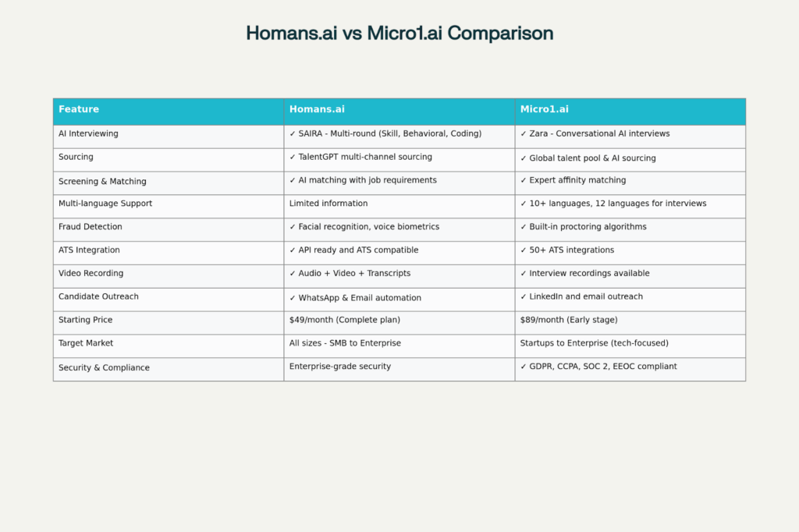The width and height of the screenshot is (799, 532).
Task: Click the AI Interviewing row label
Action: (88, 133)
